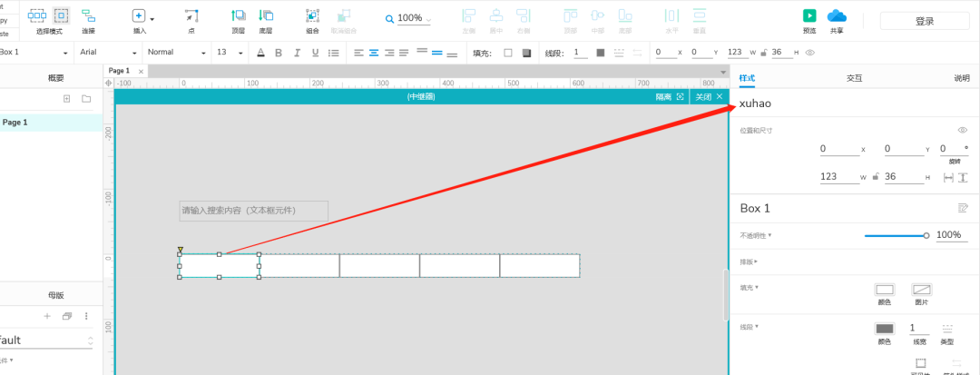The image size is (980, 375).
Task: Align text to middle vertically
Action: point(436,54)
